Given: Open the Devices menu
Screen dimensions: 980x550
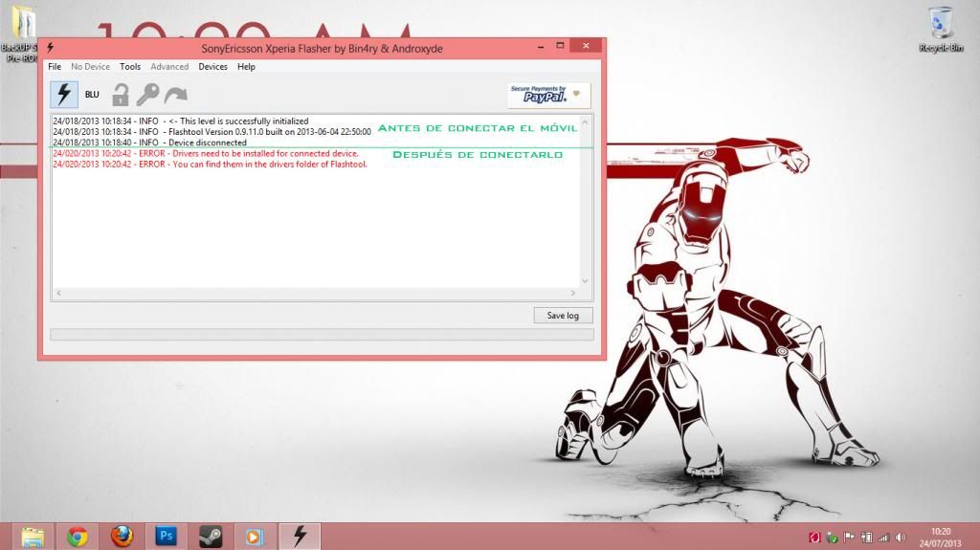Looking at the screenshot, I should [x=212, y=66].
